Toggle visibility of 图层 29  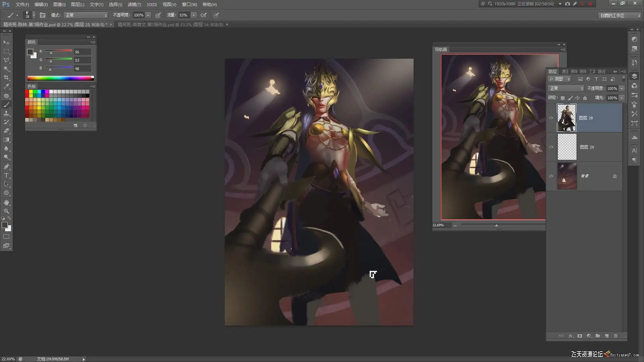[551, 147]
